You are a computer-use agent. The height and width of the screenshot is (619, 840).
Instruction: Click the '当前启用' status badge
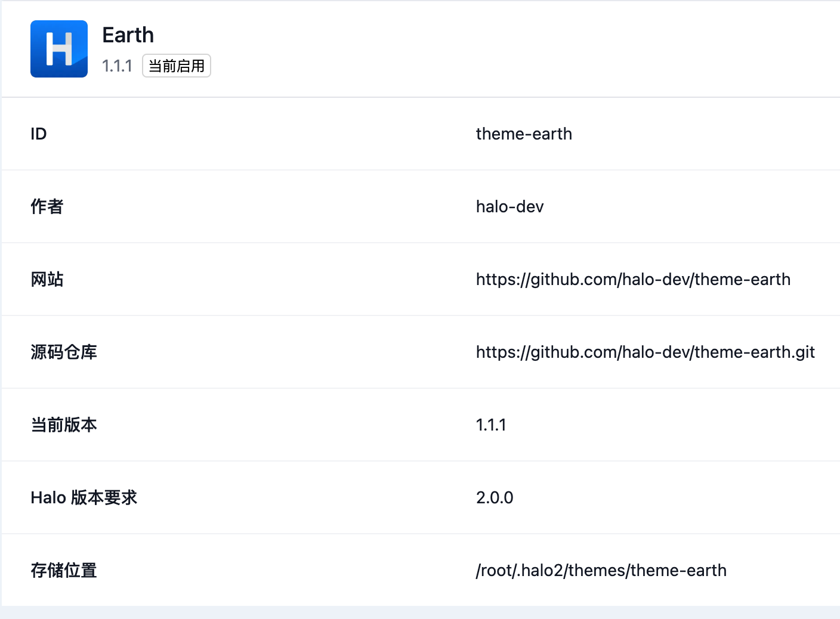tap(176, 66)
